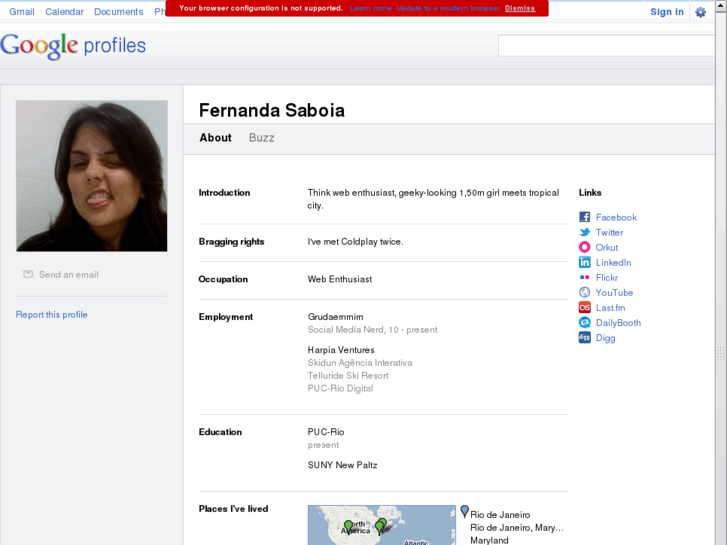Click the PUC-Rio education entry
The height and width of the screenshot is (545, 727).
pos(326,432)
